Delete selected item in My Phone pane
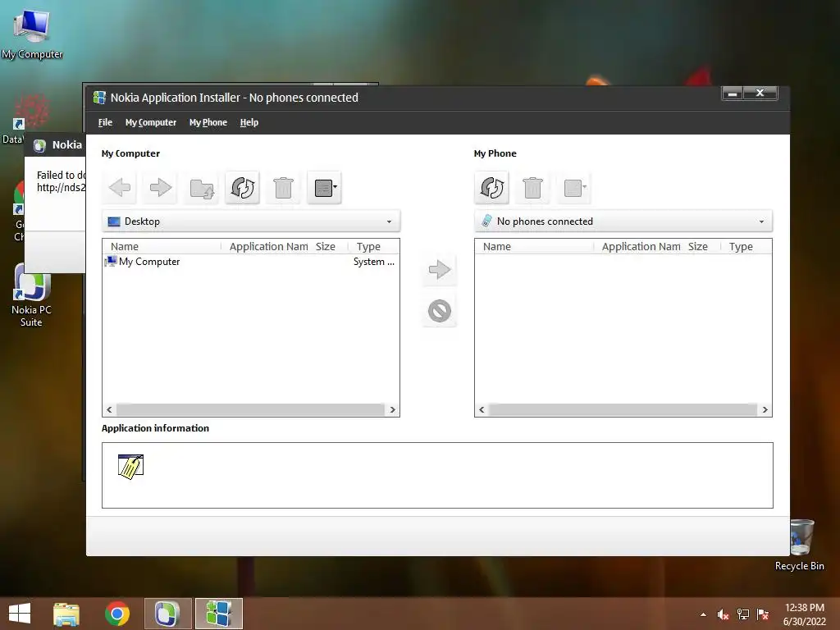The width and height of the screenshot is (840, 630). point(532,188)
